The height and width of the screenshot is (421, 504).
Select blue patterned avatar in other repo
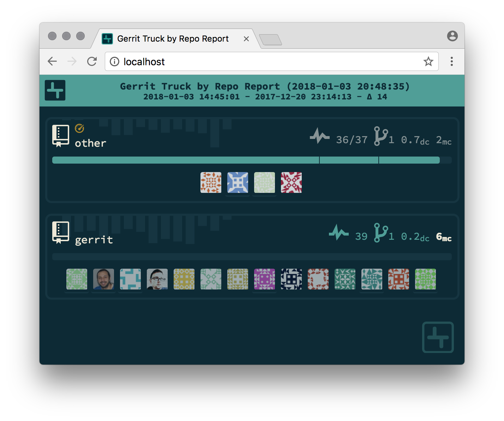coord(238,183)
